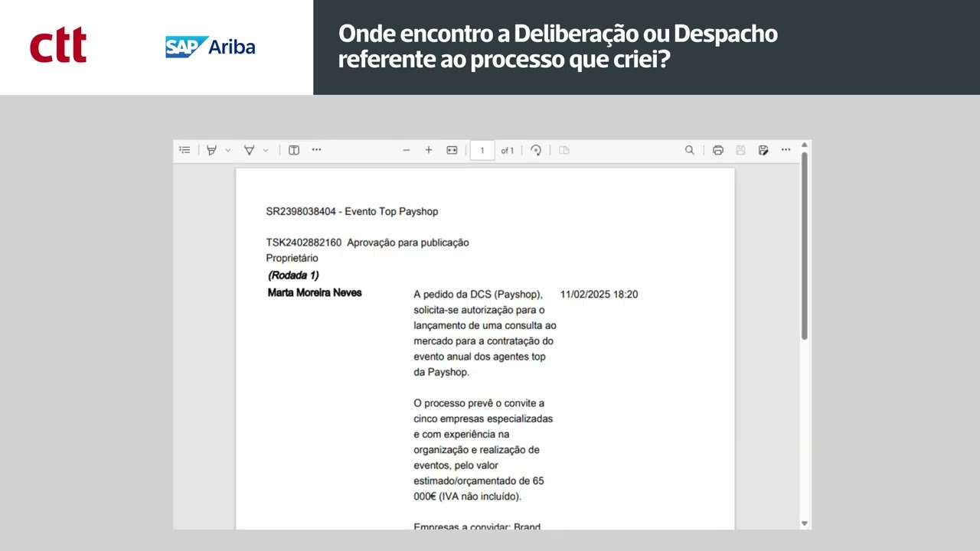Rotate the PDF page
980x551 pixels.
point(536,150)
